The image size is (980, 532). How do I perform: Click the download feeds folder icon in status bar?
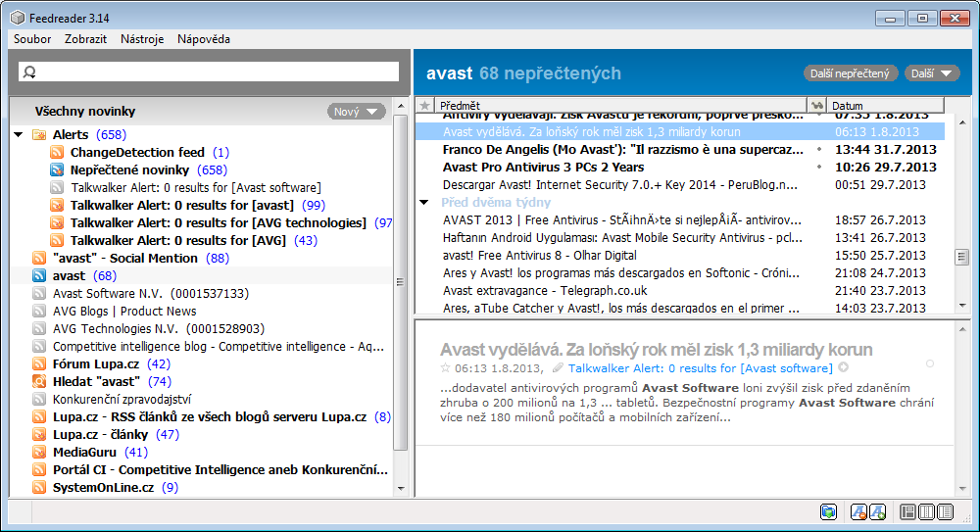point(828,512)
